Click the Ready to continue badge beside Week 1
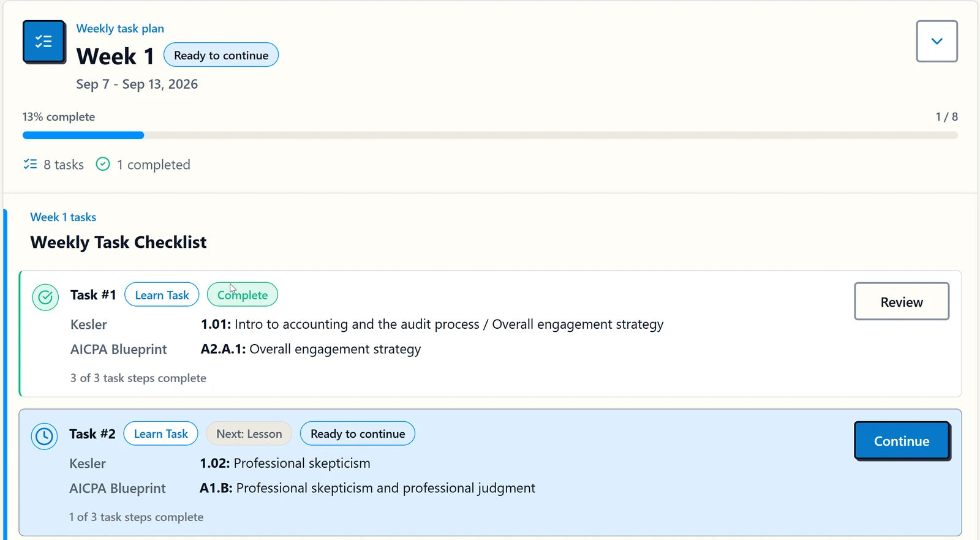980x540 pixels. click(x=221, y=55)
